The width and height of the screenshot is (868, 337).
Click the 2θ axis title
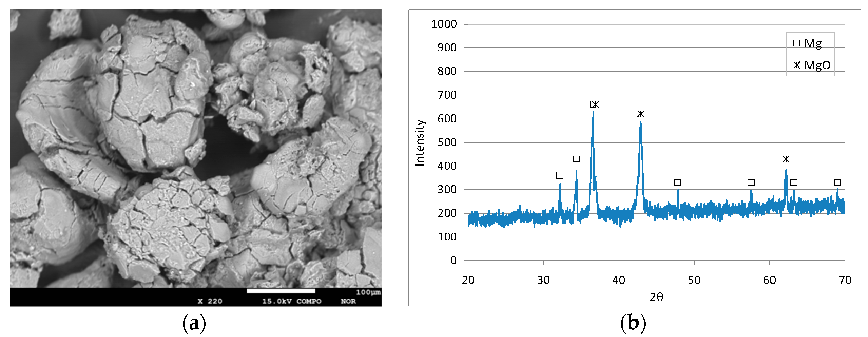657,297
